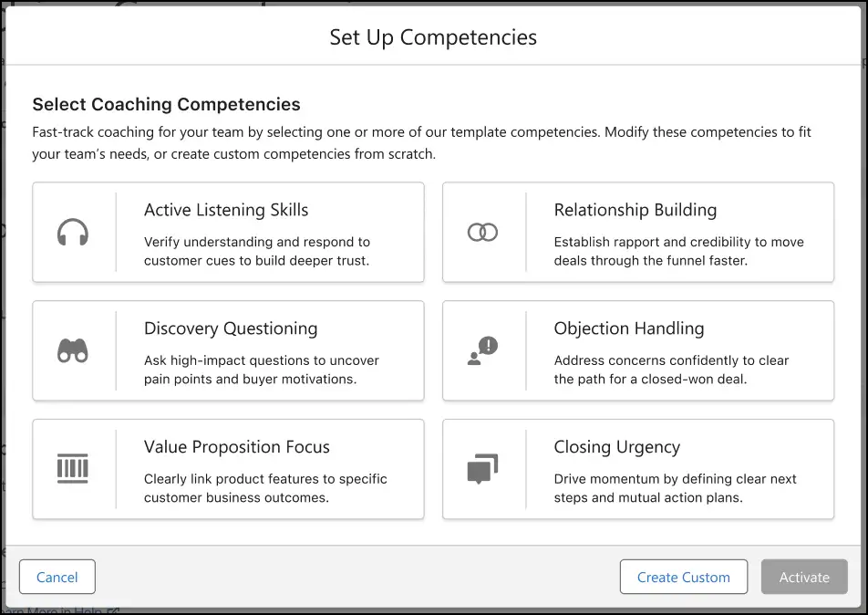Select the Active Listening Skills title
Image resolution: width=868 pixels, height=615 pixels.
tap(226, 210)
